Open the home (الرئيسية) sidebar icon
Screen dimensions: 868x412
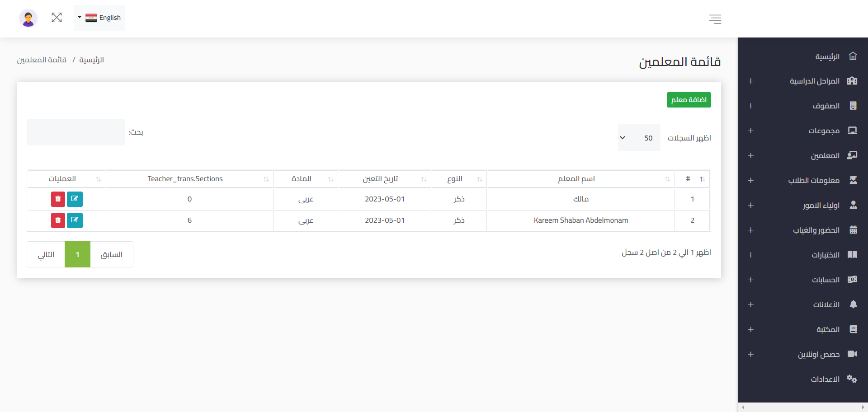pos(853,56)
